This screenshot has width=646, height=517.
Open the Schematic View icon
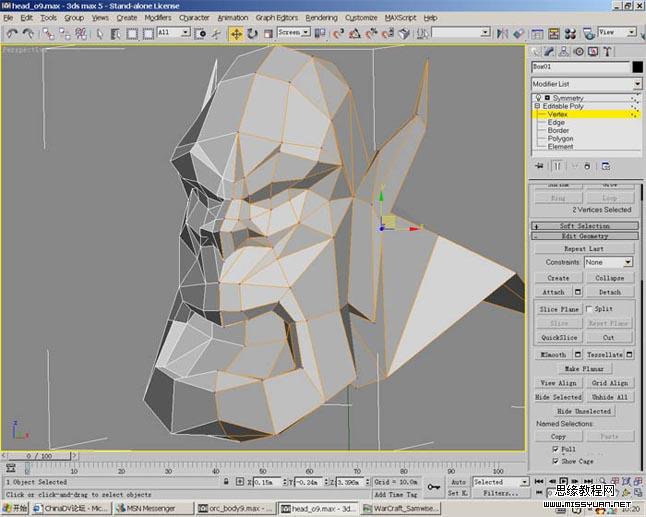click(554, 33)
